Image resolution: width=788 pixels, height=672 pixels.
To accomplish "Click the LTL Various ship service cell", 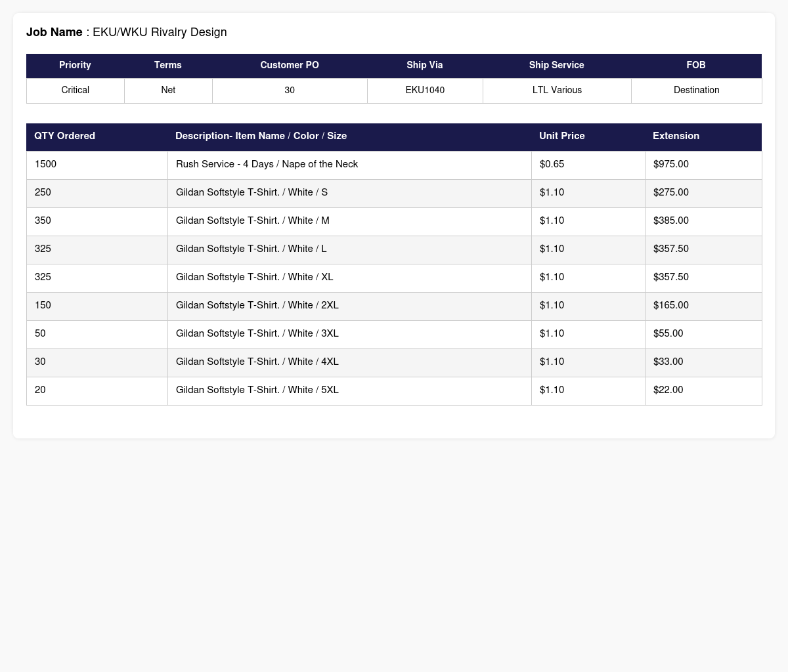I will pyautogui.click(x=557, y=91).
